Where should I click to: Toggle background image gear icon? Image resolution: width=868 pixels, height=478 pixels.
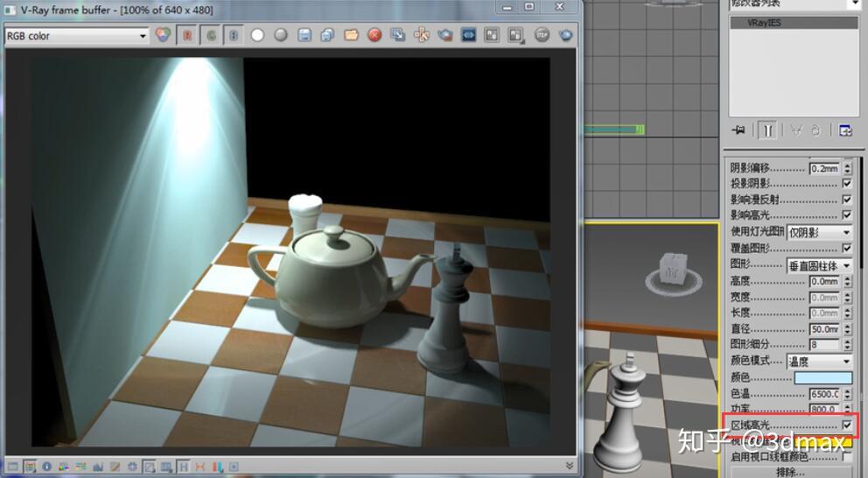[x=132, y=467]
